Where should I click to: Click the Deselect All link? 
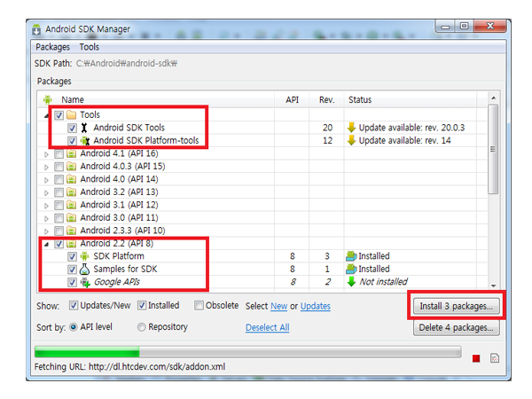tap(267, 327)
